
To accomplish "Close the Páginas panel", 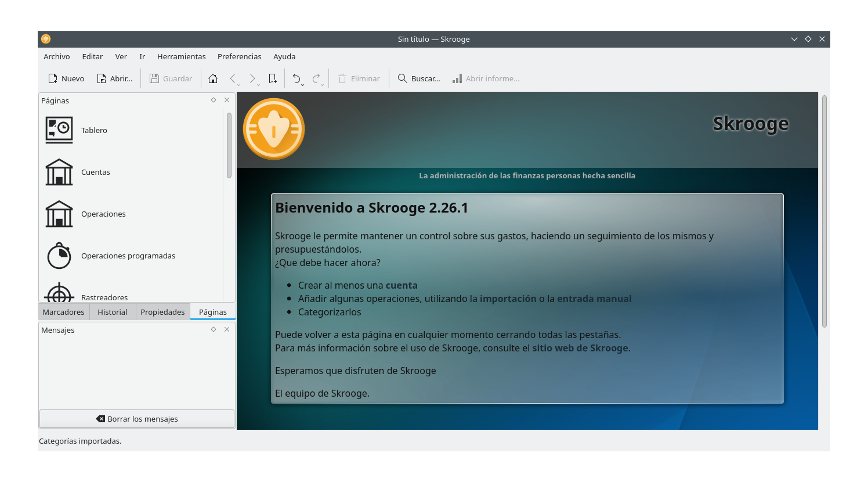I will tap(227, 100).
